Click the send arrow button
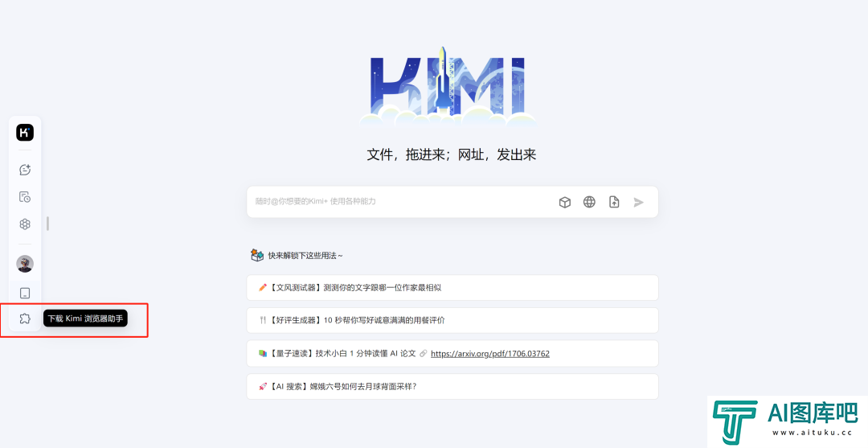Screen dimensions: 868x448 click(639, 202)
